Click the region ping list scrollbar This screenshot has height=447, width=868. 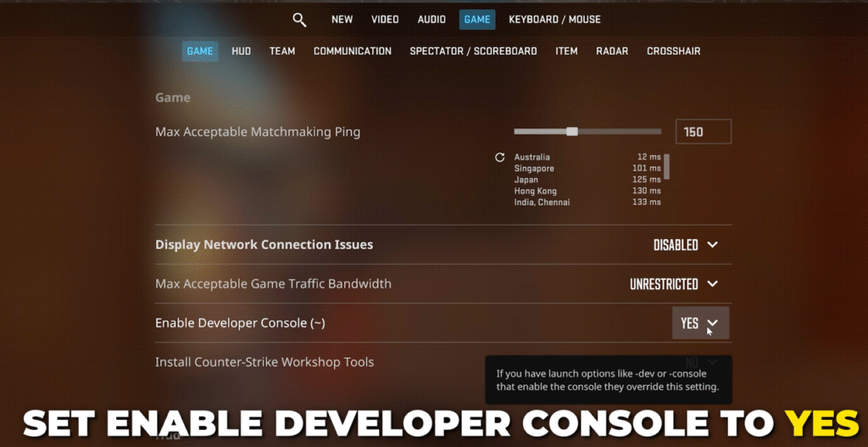tap(666, 166)
